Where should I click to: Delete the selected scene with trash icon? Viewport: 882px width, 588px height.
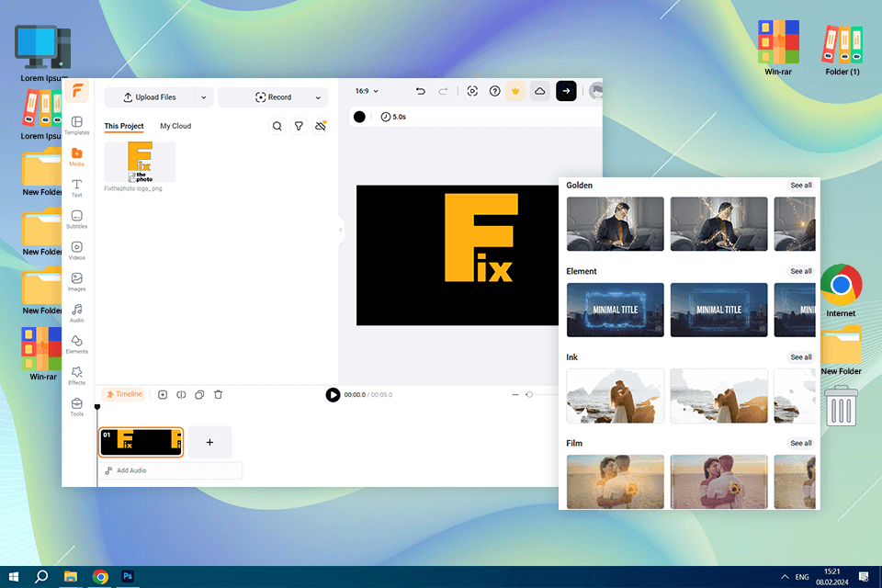(x=219, y=395)
